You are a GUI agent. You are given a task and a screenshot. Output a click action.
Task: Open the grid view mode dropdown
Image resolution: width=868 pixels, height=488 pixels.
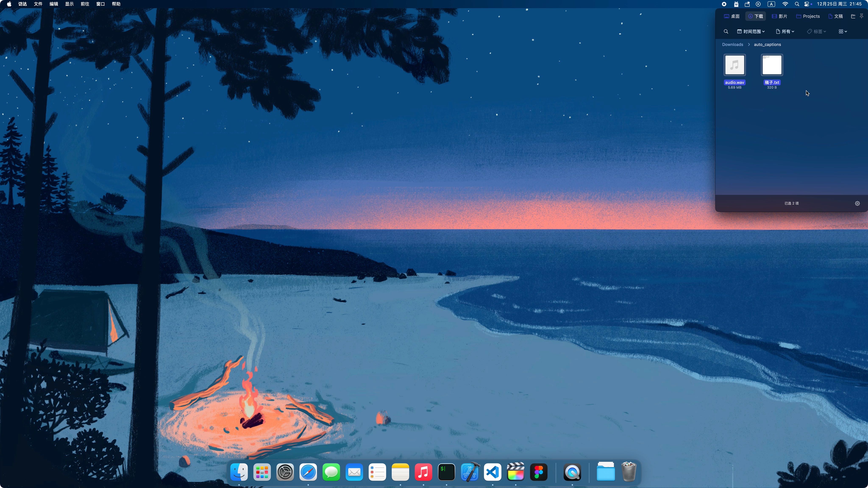point(842,31)
